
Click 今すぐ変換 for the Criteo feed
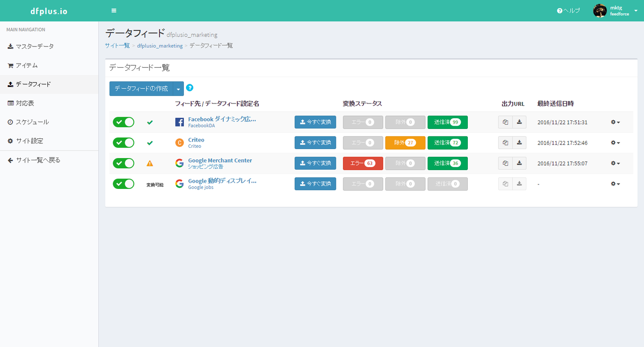click(x=315, y=143)
